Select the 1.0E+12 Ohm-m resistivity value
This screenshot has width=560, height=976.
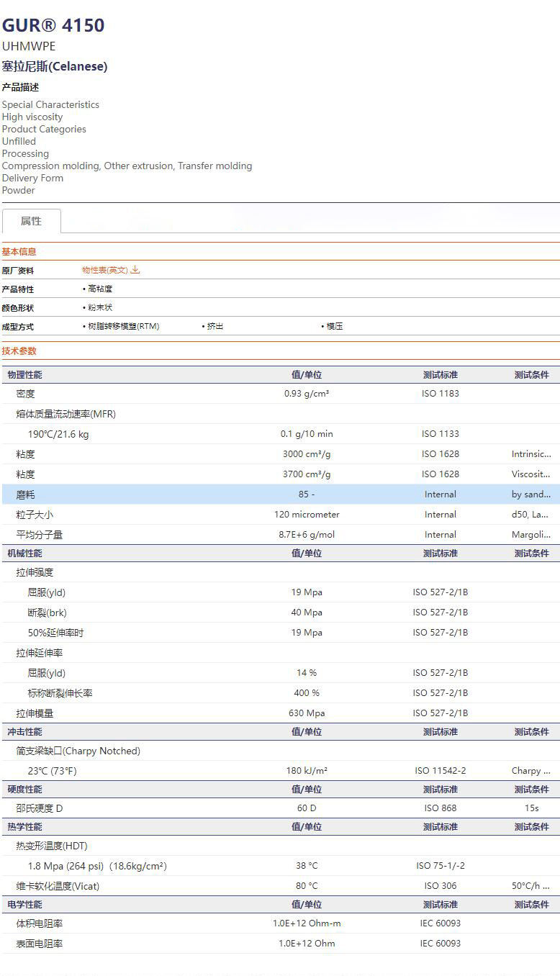tap(307, 923)
